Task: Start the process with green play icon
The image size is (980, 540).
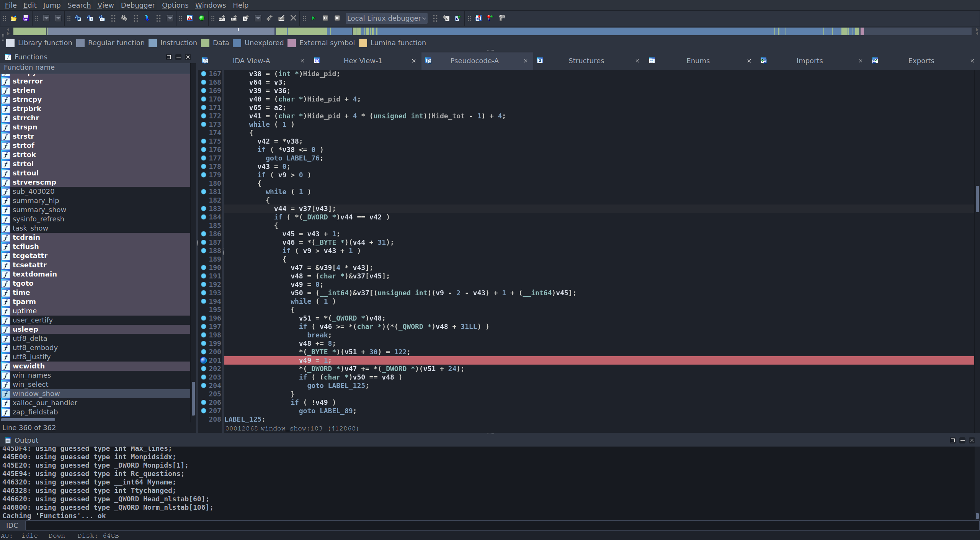Action: tap(313, 18)
